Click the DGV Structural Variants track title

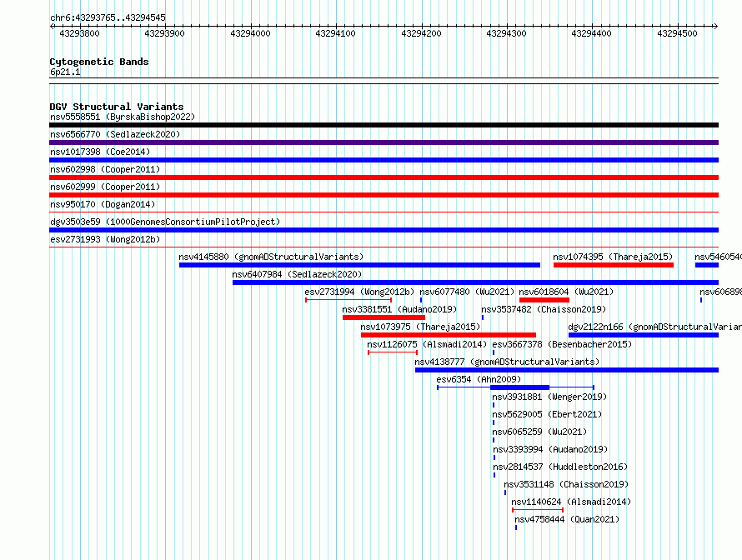117,107
